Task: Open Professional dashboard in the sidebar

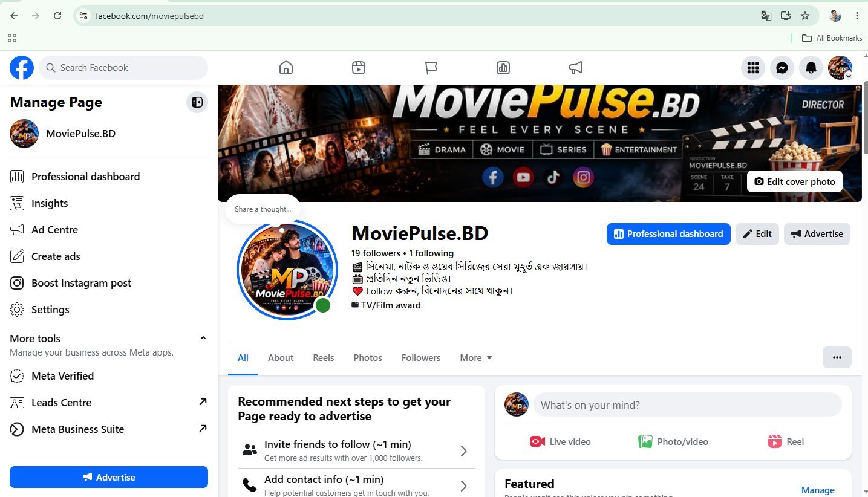Action: pyautogui.click(x=109, y=177)
